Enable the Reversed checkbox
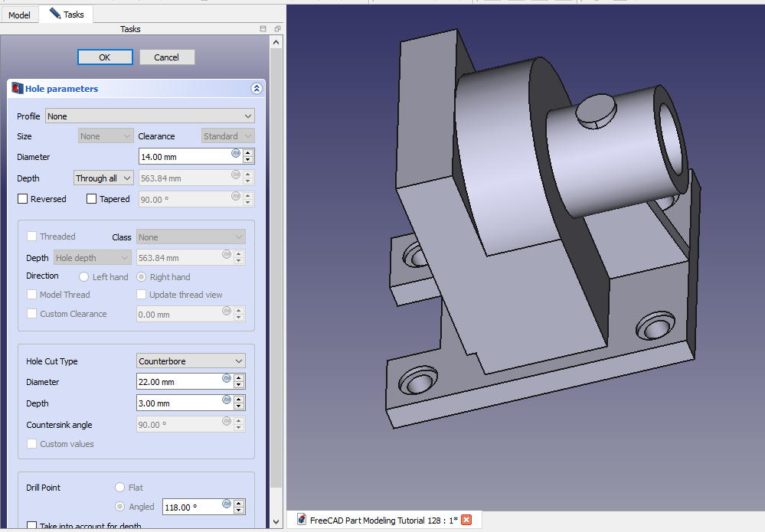765x532 pixels. pyautogui.click(x=23, y=199)
